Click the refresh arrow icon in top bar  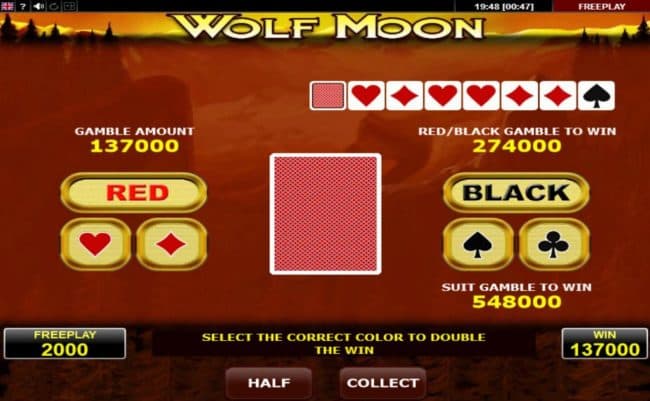coord(54,6)
